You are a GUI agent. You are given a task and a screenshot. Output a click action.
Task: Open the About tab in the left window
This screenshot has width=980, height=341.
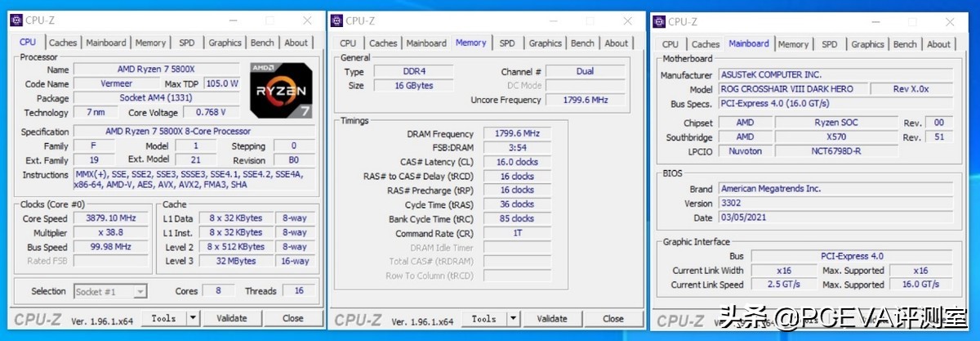coord(296,43)
